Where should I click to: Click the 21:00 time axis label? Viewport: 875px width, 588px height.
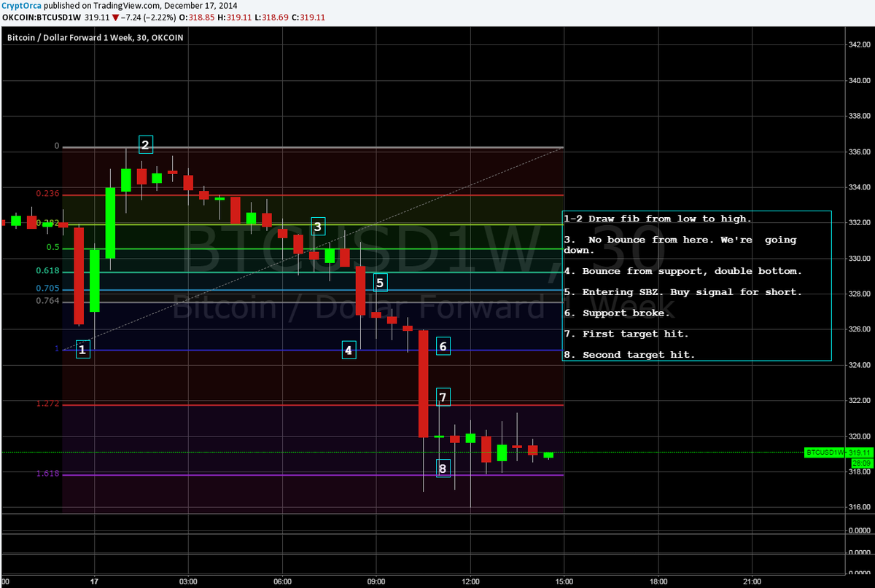tap(752, 581)
